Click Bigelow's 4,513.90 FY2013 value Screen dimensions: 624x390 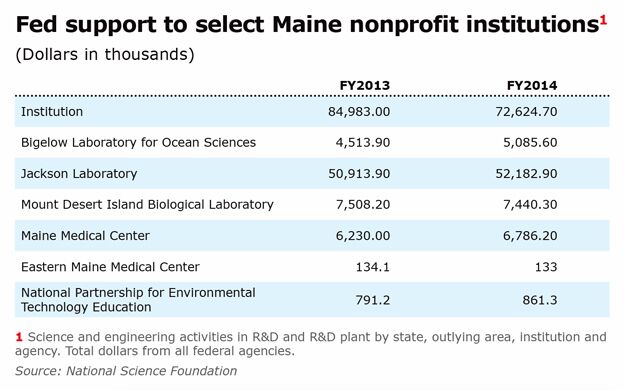tap(363, 143)
